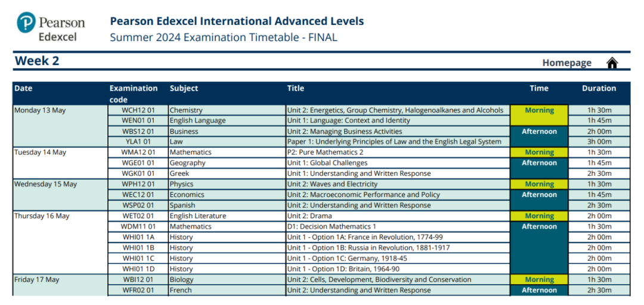The image size is (644, 305).
Task: Click the Biology subject cell
Action: [x=227, y=280]
